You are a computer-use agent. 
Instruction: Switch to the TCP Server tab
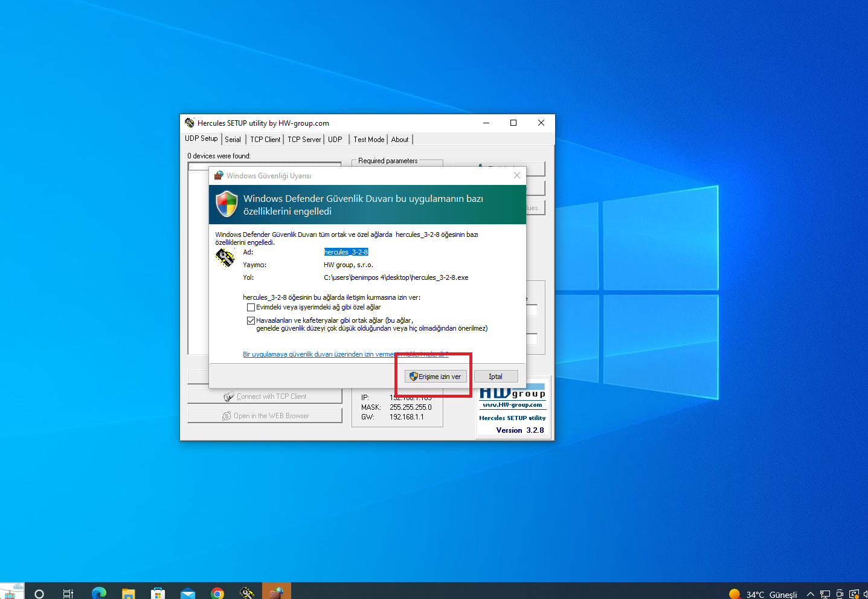point(304,140)
